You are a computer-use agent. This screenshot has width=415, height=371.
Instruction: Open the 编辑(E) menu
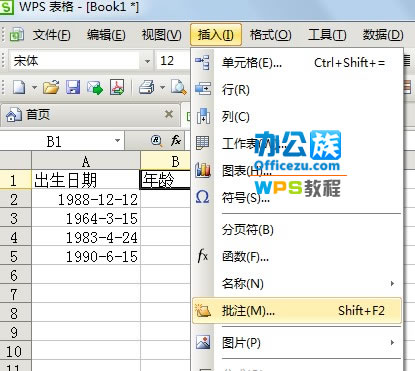coord(106,35)
